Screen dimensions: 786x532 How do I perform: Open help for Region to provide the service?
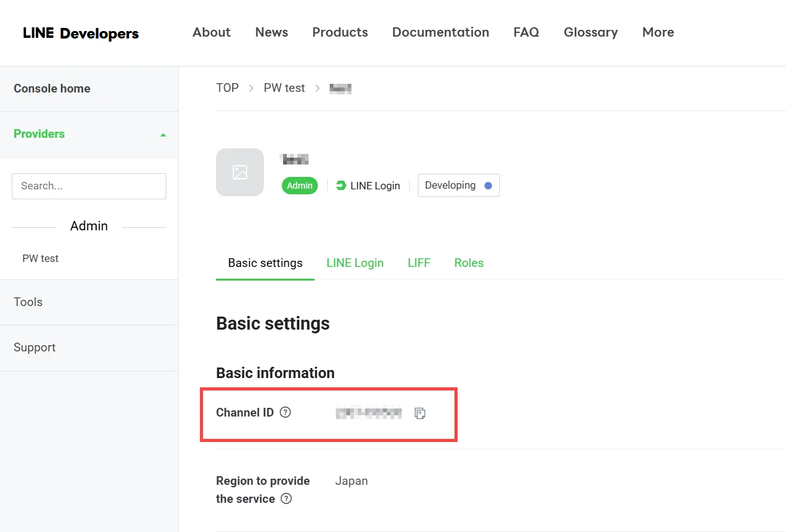coord(286,498)
